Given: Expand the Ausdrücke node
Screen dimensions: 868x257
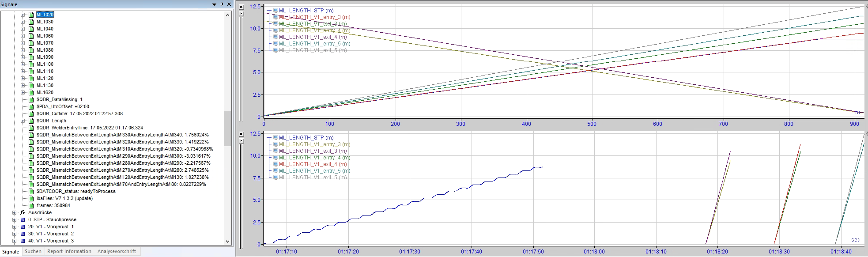Looking at the screenshot, I should 14,212.
